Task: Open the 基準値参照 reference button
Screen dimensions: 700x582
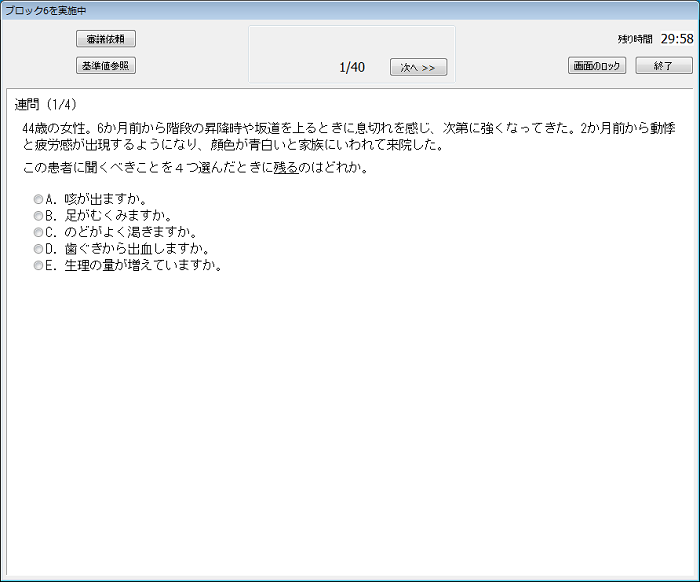Action: (106, 66)
